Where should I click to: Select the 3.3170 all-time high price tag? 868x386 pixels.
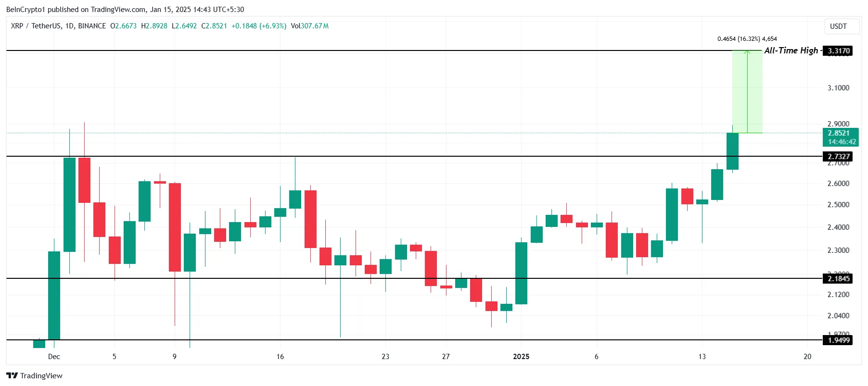[838, 51]
